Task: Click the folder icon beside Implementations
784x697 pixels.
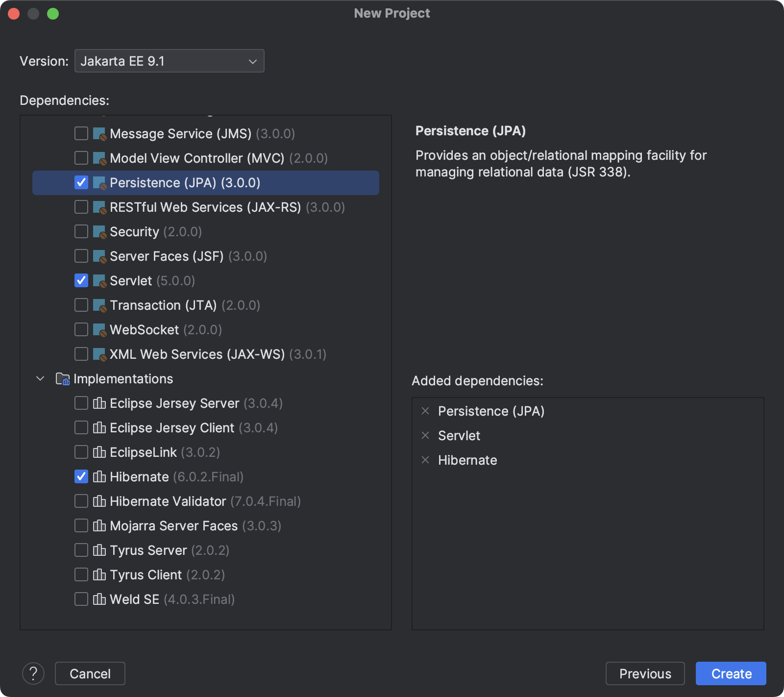Action: click(x=63, y=378)
